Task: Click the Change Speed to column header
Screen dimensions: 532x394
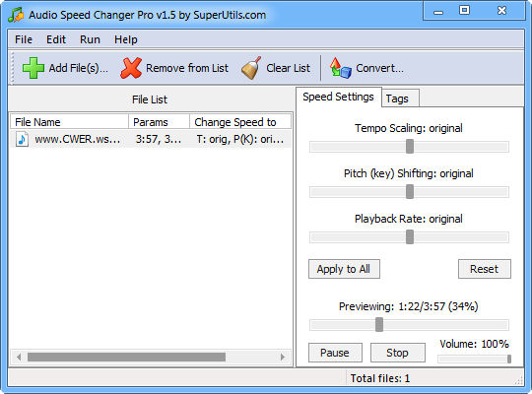Action: point(240,122)
